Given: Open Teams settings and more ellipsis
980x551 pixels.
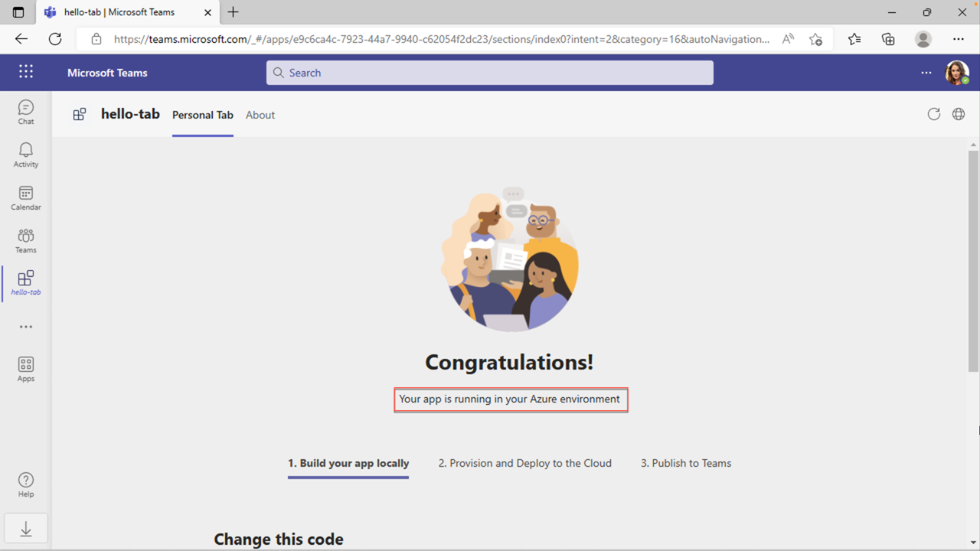Looking at the screenshot, I should tap(926, 73).
